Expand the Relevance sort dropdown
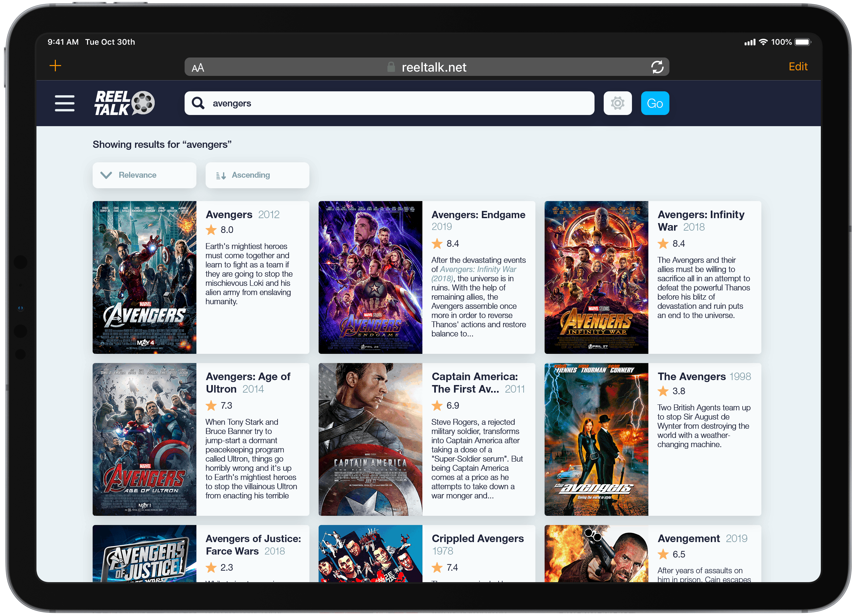Screen dimensions: 854x616 [144, 175]
